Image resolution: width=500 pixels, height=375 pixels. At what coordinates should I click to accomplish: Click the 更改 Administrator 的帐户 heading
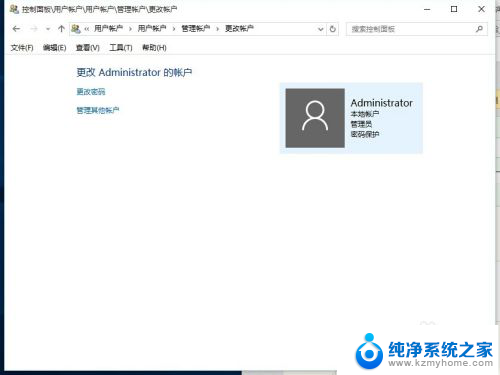point(134,72)
